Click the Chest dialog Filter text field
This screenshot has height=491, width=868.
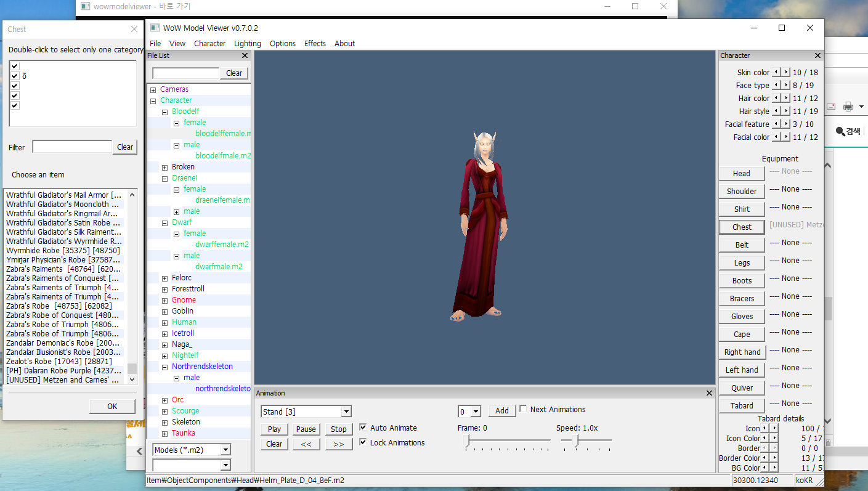point(72,147)
